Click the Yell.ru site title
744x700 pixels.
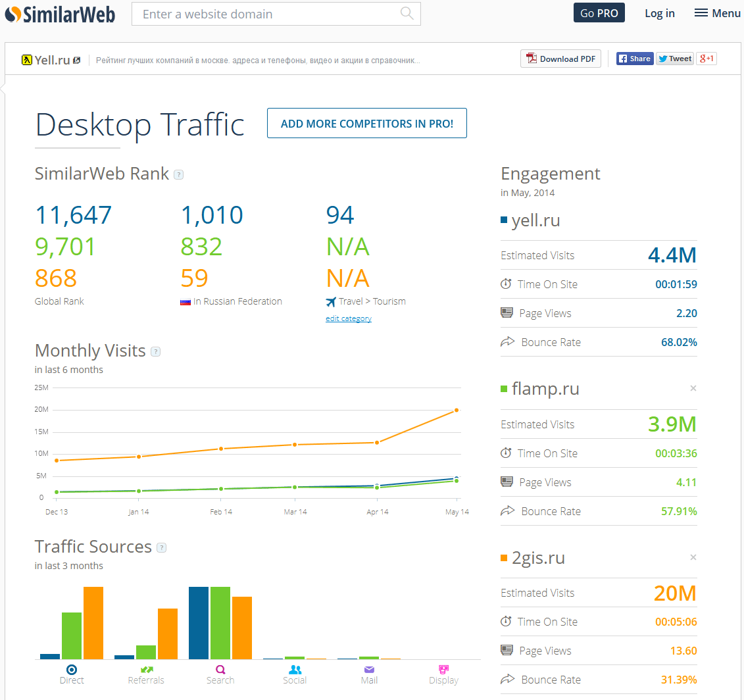point(52,61)
